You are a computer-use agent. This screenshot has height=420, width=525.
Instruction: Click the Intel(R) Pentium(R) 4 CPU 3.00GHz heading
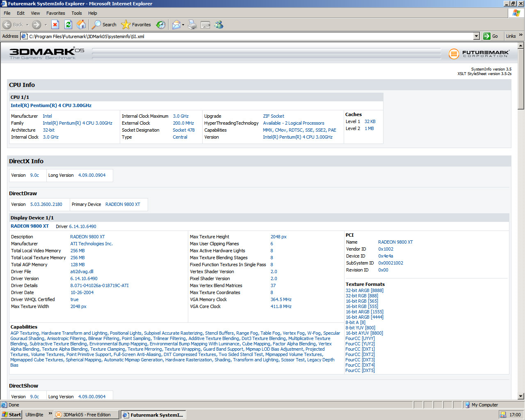tap(51, 105)
